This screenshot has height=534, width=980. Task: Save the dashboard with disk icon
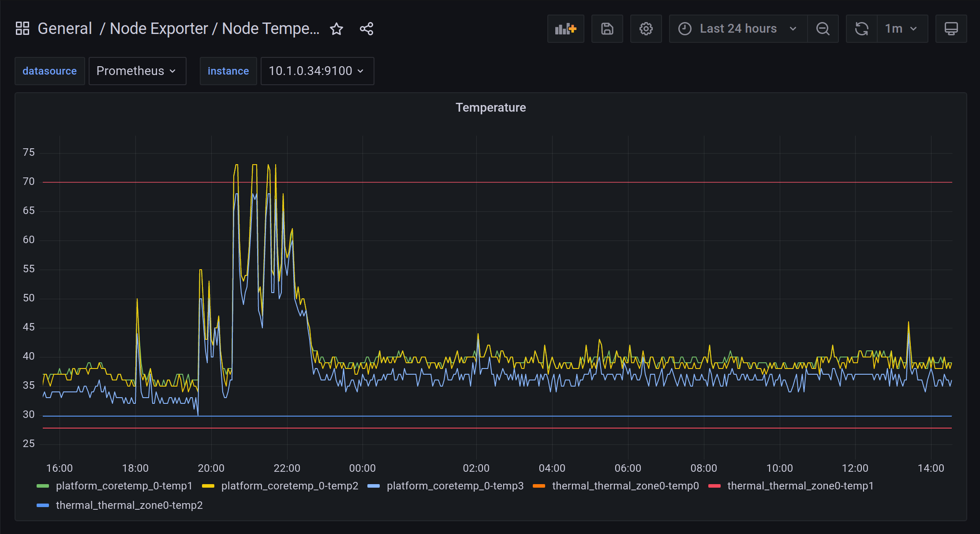coord(607,29)
